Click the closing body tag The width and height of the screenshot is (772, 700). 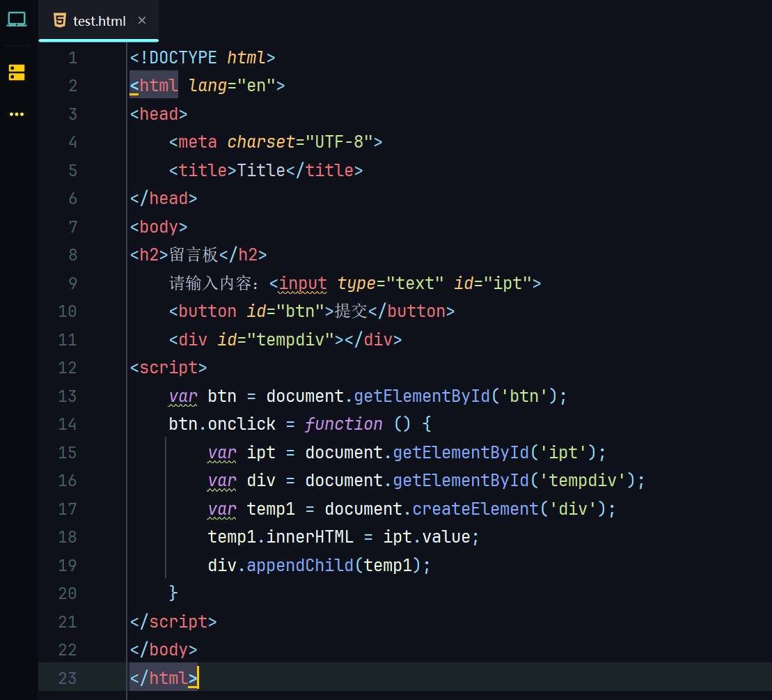[164, 650]
